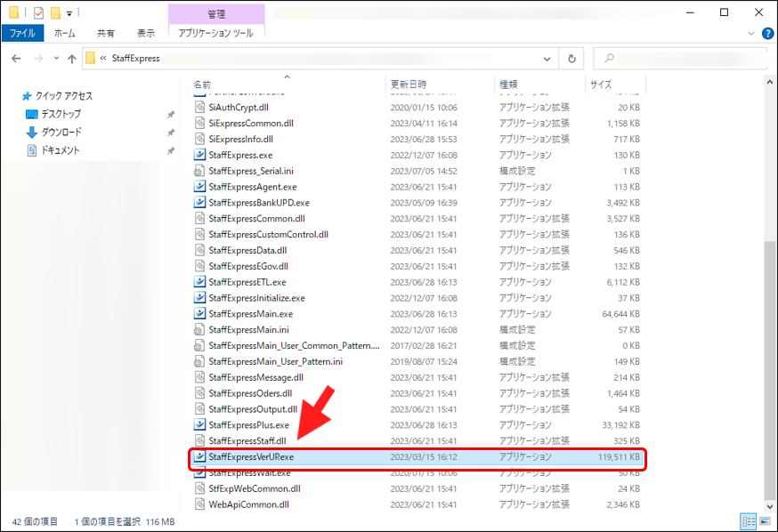Click the StaffExpressVerUP.exe application icon
The height and width of the screenshot is (532, 778).
[199, 456]
